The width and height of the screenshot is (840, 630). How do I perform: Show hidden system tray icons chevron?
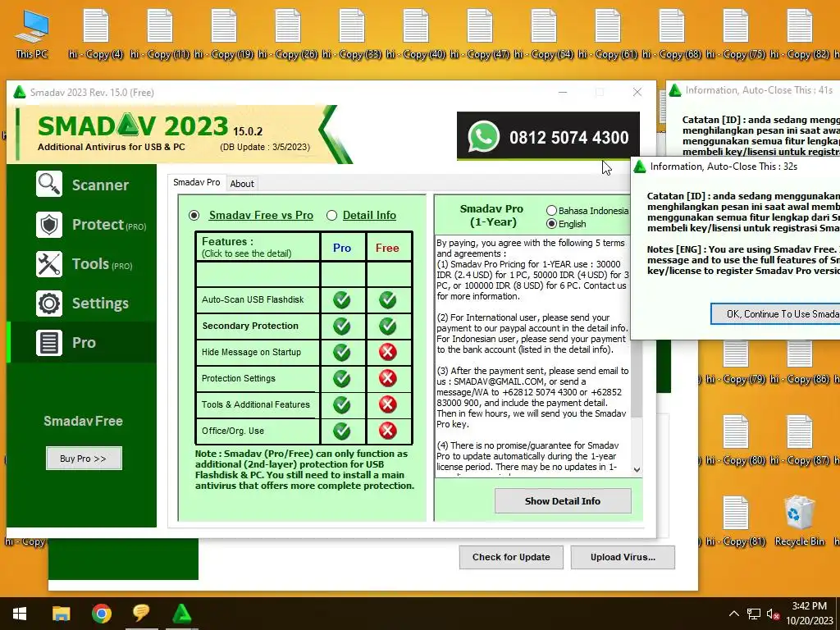[734, 614]
